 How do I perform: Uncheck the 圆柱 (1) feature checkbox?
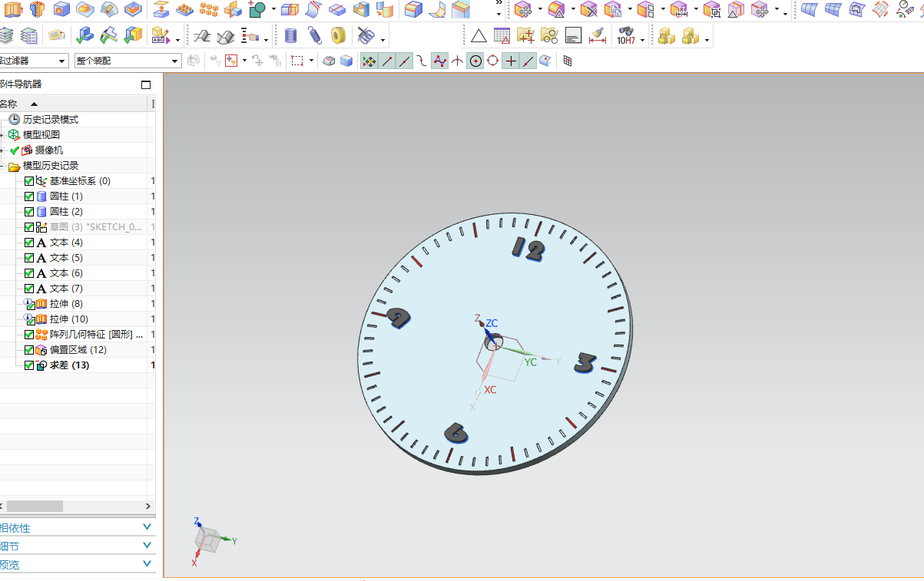[29, 196]
